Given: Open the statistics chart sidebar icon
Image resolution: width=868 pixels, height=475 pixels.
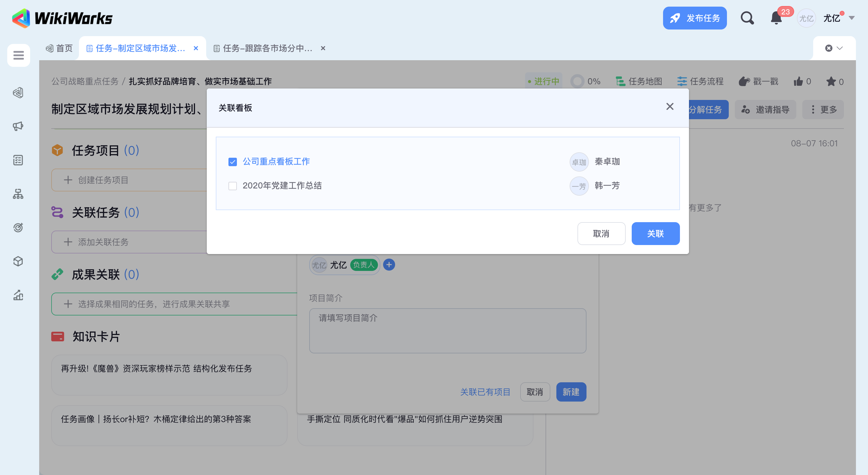Looking at the screenshot, I should tap(18, 295).
